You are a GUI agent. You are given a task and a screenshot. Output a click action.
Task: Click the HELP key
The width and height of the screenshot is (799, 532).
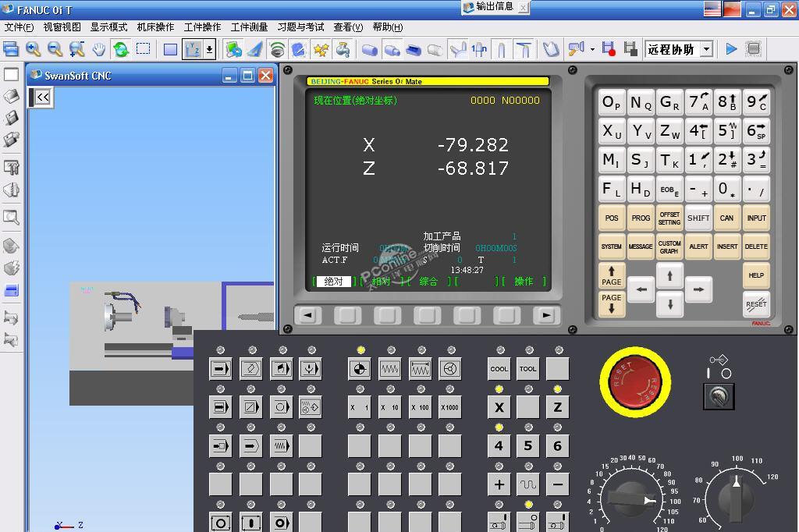[756, 275]
